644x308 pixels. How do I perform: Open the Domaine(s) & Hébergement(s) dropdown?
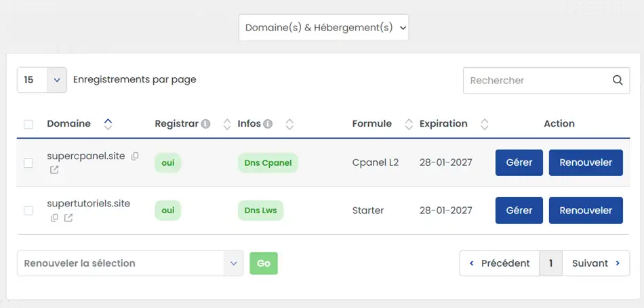pos(323,28)
